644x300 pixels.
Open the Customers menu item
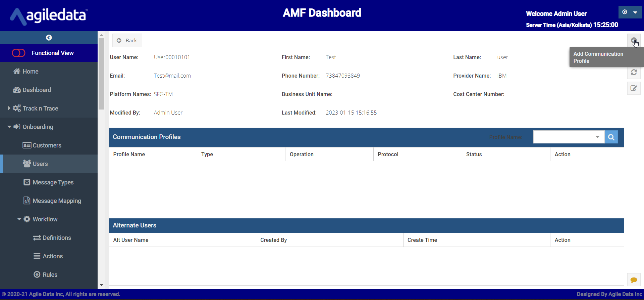tap(47, 145)
